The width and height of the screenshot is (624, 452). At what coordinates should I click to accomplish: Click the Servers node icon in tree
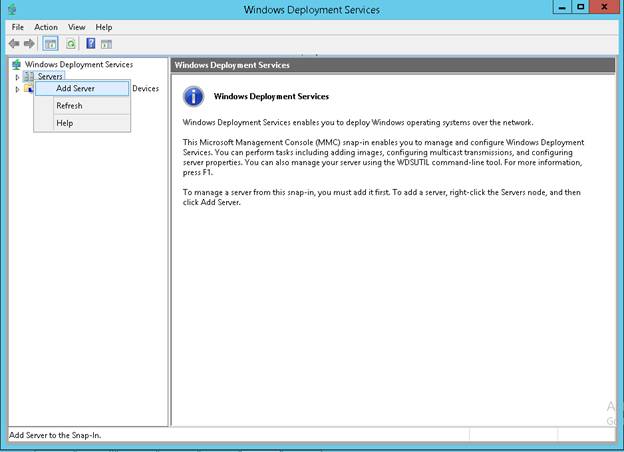coord(29,77)
